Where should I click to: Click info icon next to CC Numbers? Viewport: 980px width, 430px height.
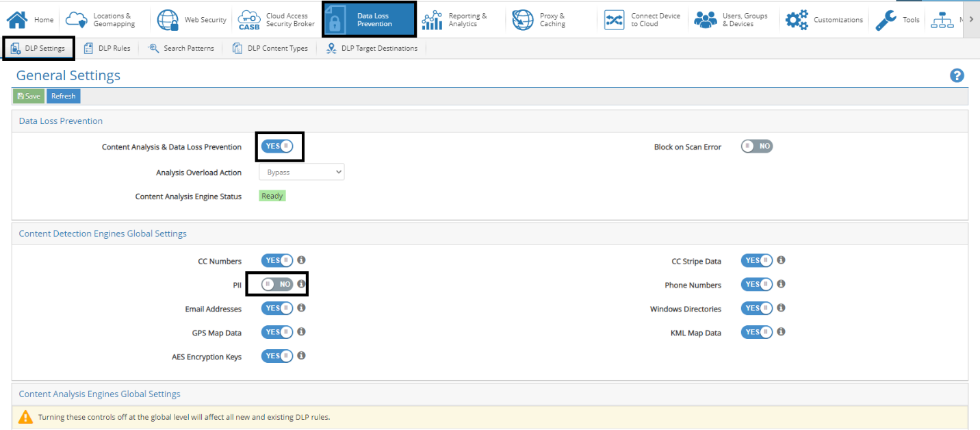(301, 260)
